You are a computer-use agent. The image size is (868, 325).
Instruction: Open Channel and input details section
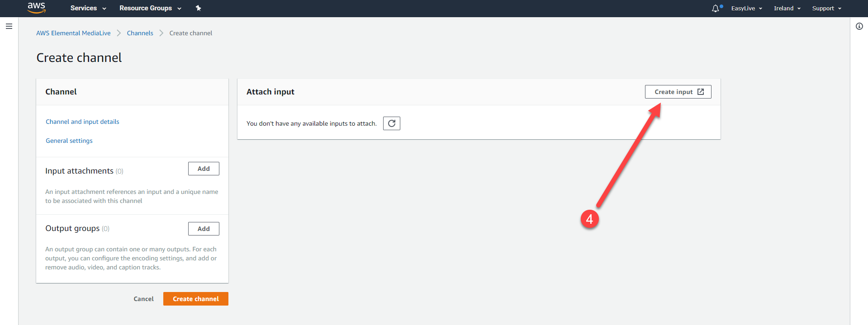82,122
